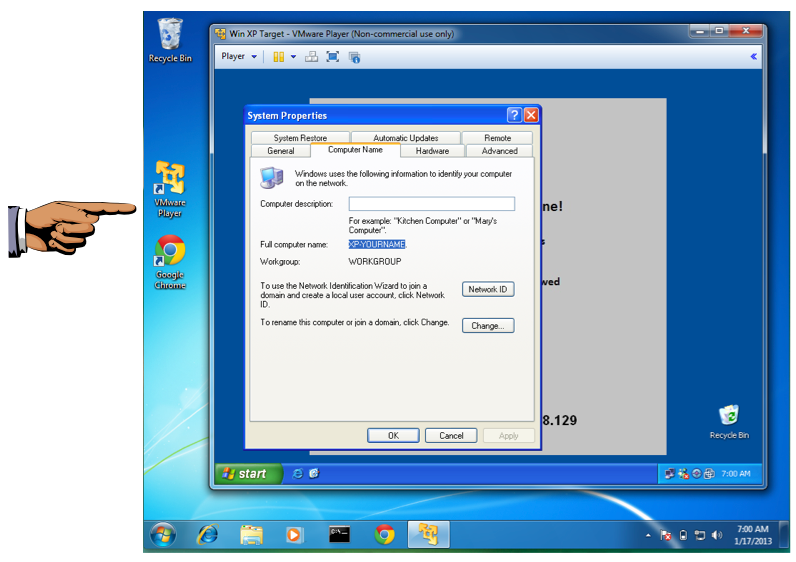Click the XP tray network computers icon
This screenshot has height=562, width=796.
(x=670, y=474)
